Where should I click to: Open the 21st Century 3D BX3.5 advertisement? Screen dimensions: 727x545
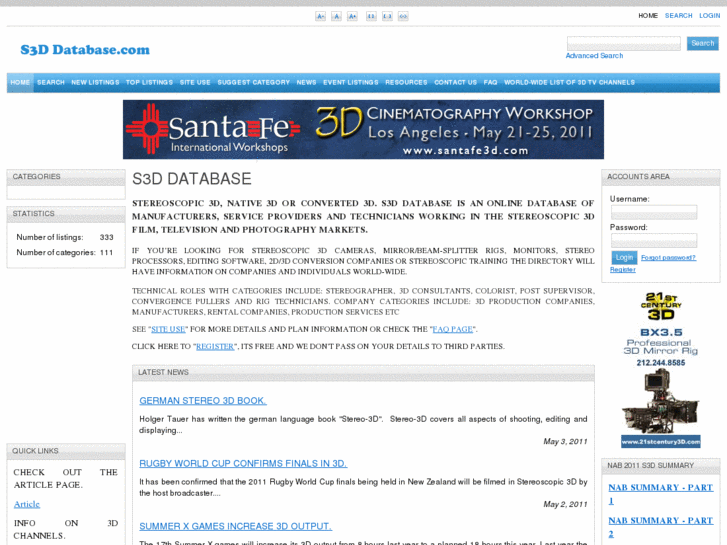pos(661,369)
